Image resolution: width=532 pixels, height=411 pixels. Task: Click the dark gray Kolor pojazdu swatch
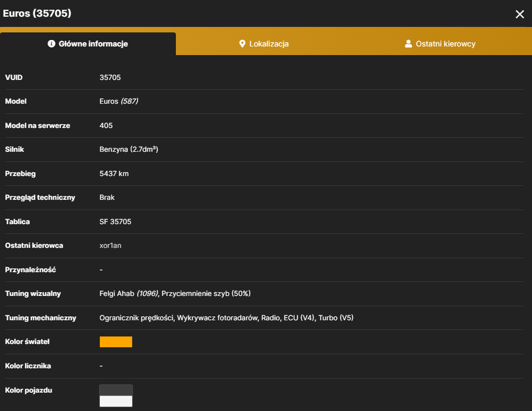click(116, 390)
